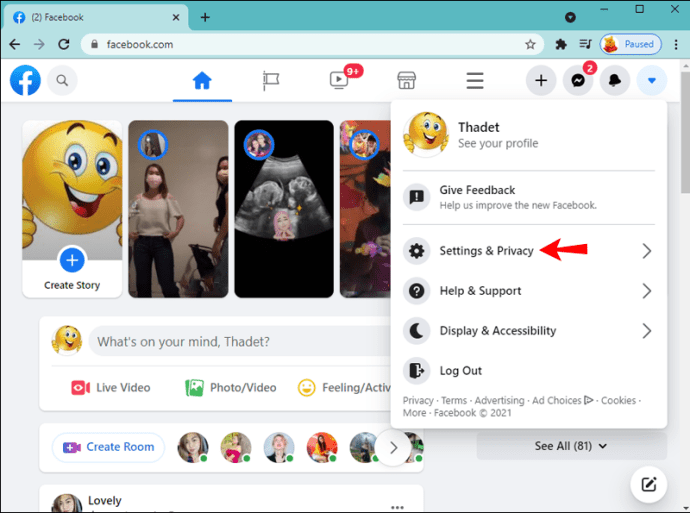Open Thadet's profile in the menu
The image size is (690, 513).
pyautogui.click(x=529, y=135)
